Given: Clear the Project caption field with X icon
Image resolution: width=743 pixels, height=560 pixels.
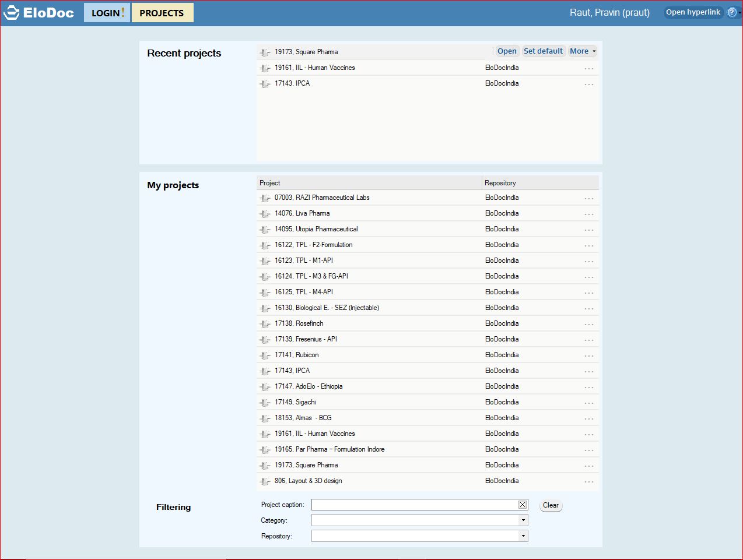Looking at the screenshot, I should (x=523, y=505).
